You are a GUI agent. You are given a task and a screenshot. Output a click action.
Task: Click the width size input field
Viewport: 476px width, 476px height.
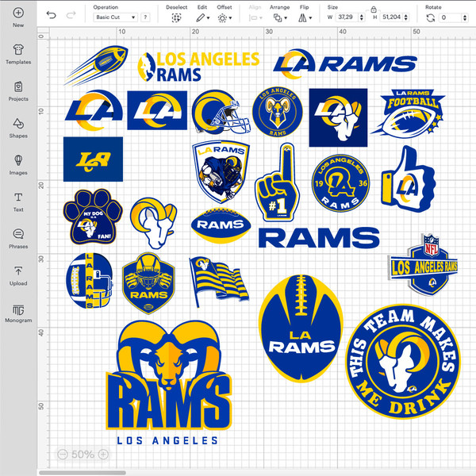pyautogui.click(x=346, y=17)
